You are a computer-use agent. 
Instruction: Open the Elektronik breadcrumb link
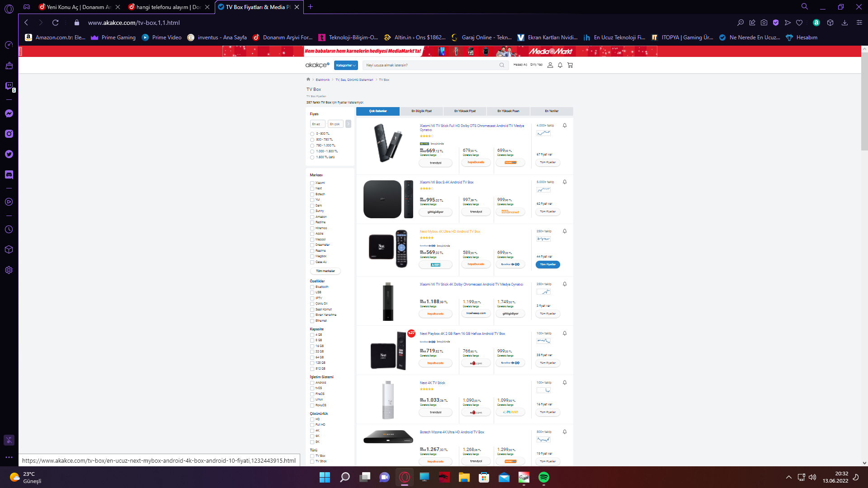point(323,80)
